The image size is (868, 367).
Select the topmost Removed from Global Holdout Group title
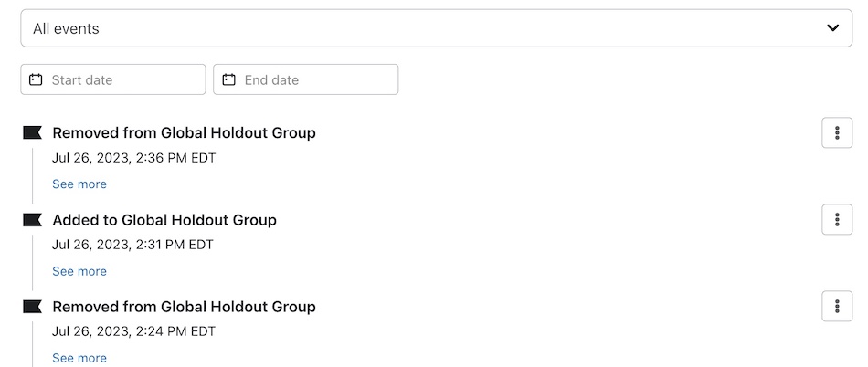pos(184,133)
